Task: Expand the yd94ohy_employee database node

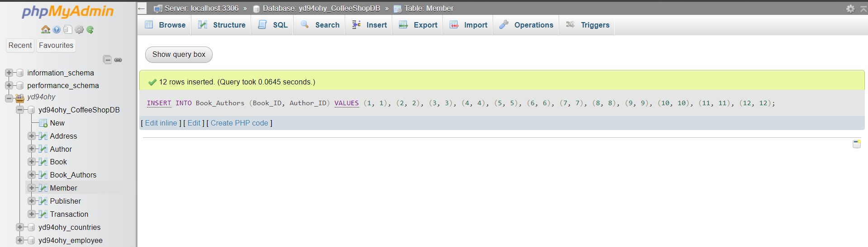Action: coord(20,240)
